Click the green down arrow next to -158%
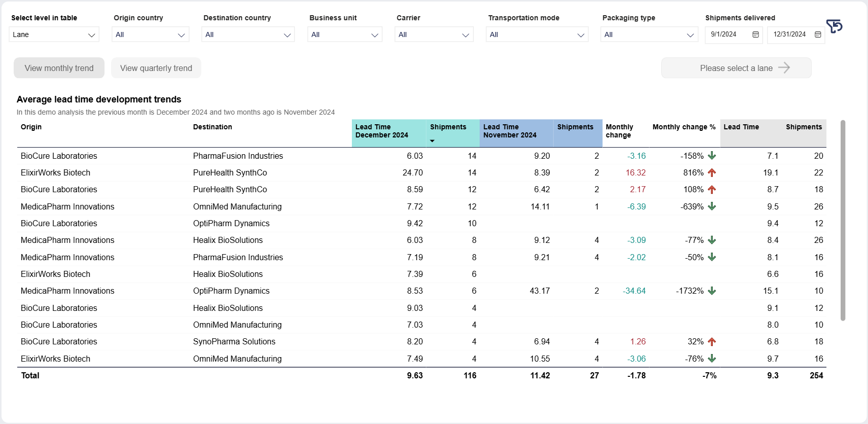868x424 pixels. tap(712, 156)
